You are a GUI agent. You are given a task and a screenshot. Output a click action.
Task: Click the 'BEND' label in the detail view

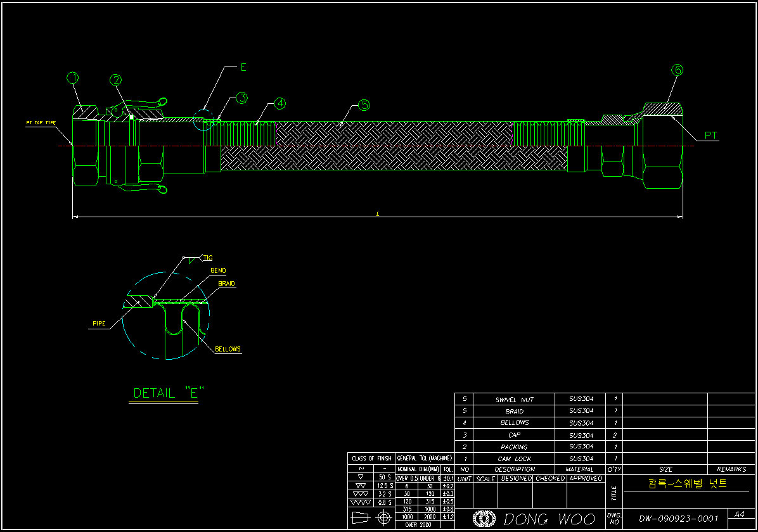click(x=218, y=270)
